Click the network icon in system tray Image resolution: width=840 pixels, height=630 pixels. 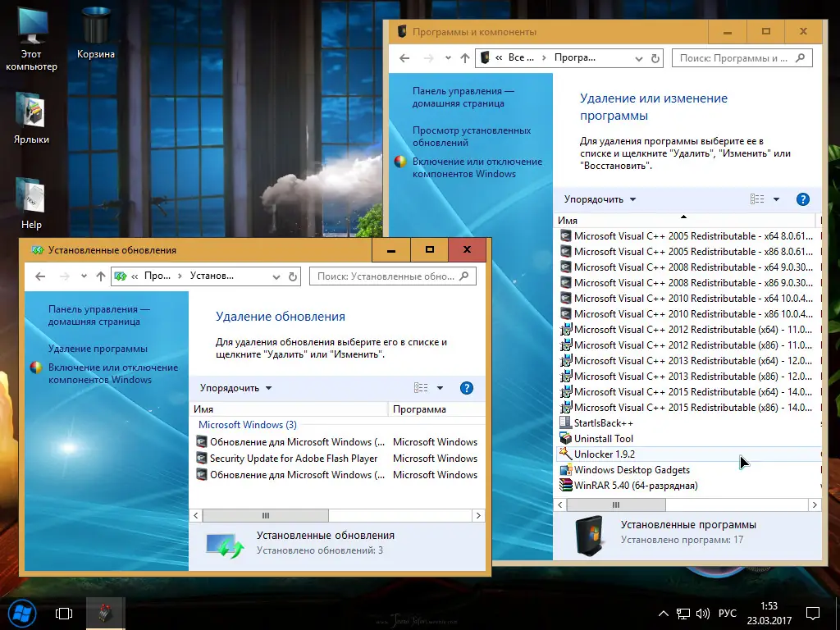pyautogui.click(x=683, y=614)
